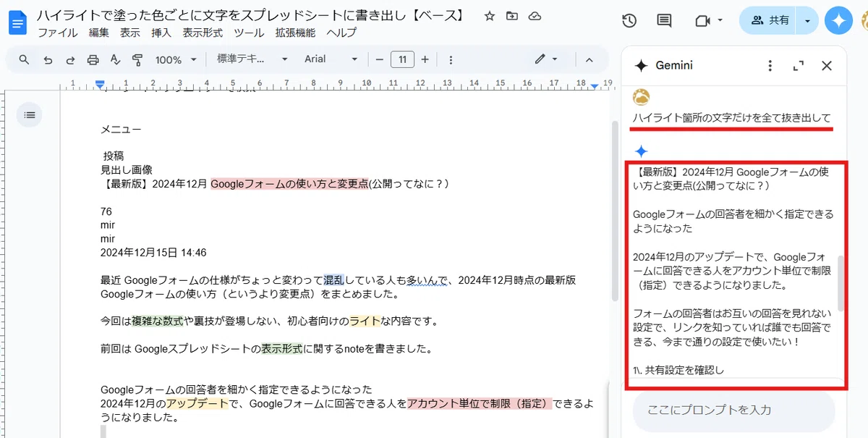Open Gemini sparkle button in header
This screenshot has width=868, height=438.
point(839,20)
